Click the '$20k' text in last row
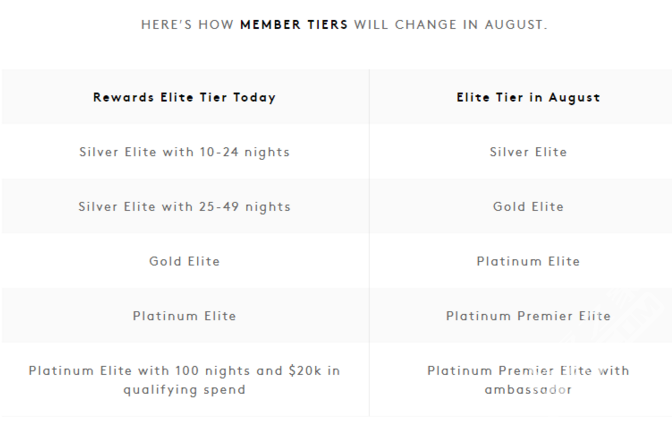The height and width of the screenshot is (427, 672). pyautogui.click(x=305, y=370)
